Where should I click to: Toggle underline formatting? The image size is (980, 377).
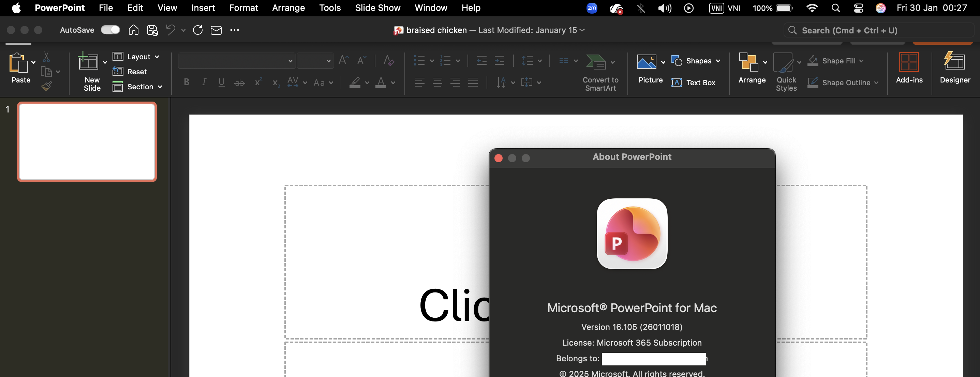click(x=222, y=82)
